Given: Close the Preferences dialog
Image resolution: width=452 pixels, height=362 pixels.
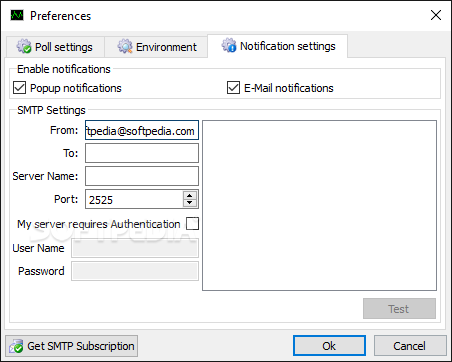Looking at the screenshot, I should [436, 15].
